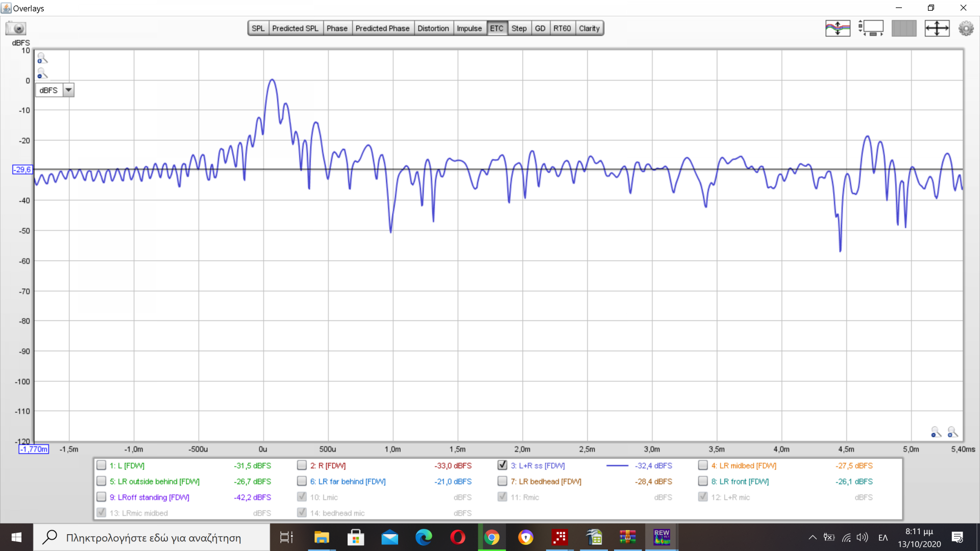
Task: Click the move arrows icon in the toolbar
Action: coord(937,28)
